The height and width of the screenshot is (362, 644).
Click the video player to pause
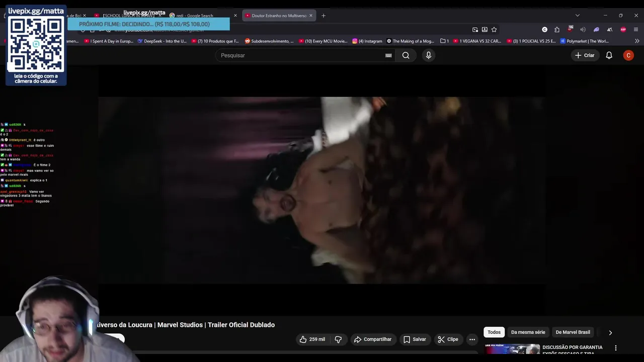[322, 190]
